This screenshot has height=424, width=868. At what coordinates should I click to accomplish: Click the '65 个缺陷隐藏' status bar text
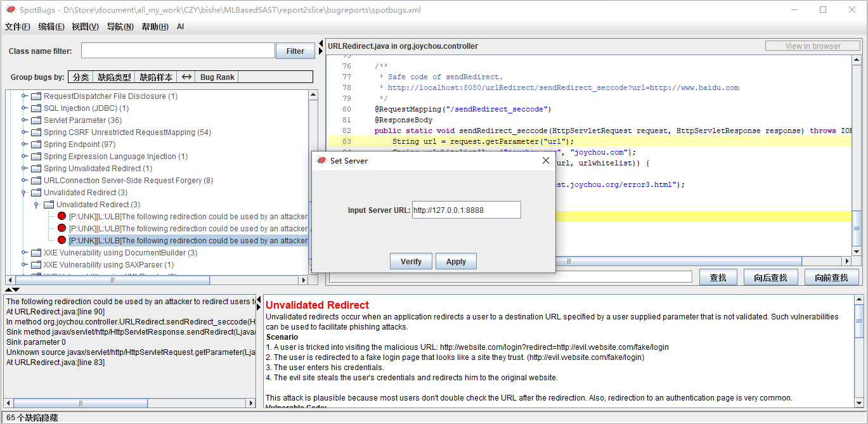click(x=32, y=418)
